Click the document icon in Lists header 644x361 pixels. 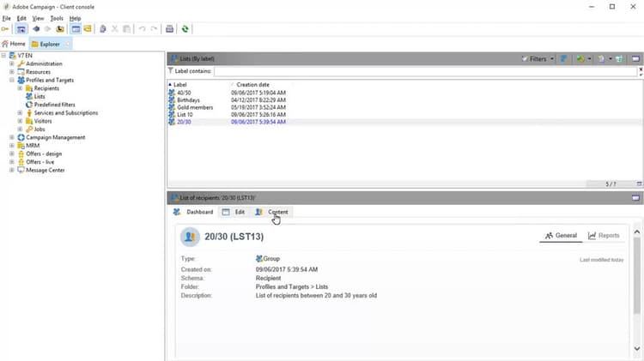click(601, 59)
